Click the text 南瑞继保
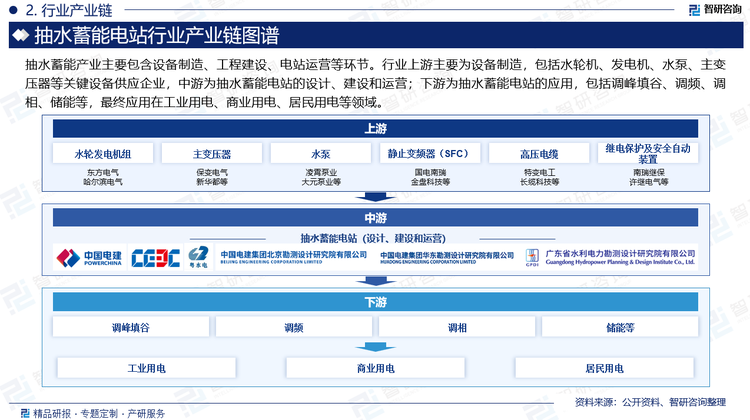Image resolution: width=750 pixels, height=420 pixels. [x=649, y=172]
